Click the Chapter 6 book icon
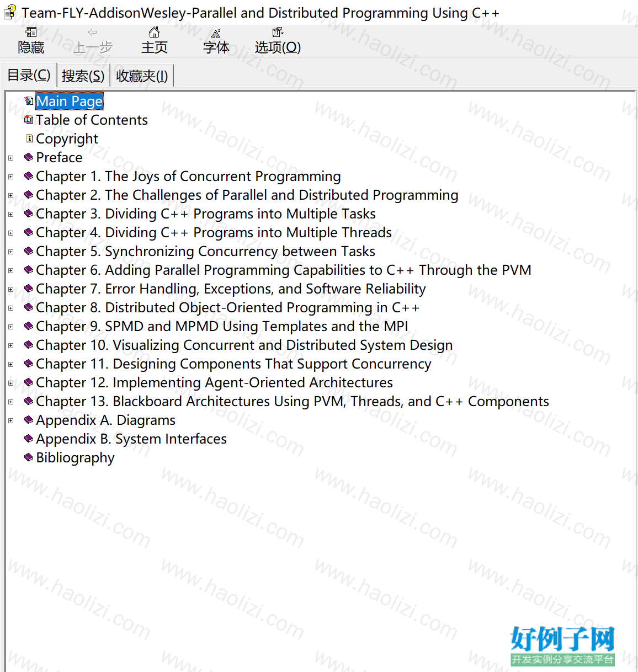The height and width of the screenshot is (672, 638). coord(29,270)
